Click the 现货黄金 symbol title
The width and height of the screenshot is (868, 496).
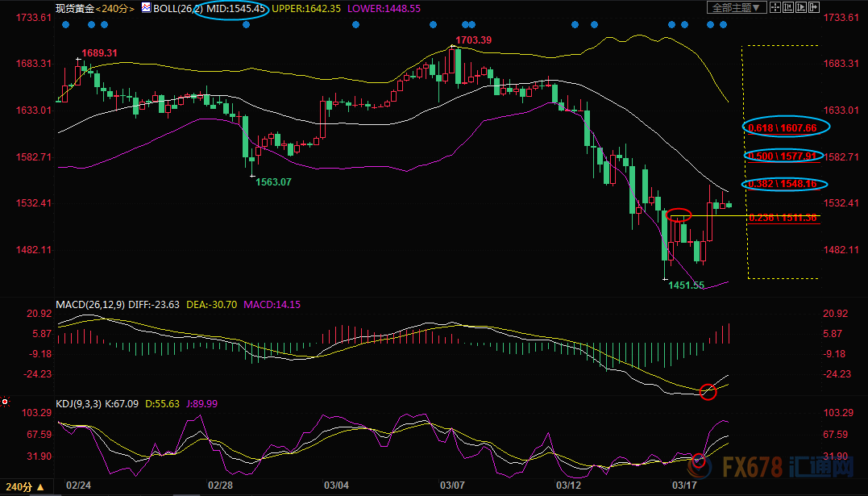(x=73, y=7)
